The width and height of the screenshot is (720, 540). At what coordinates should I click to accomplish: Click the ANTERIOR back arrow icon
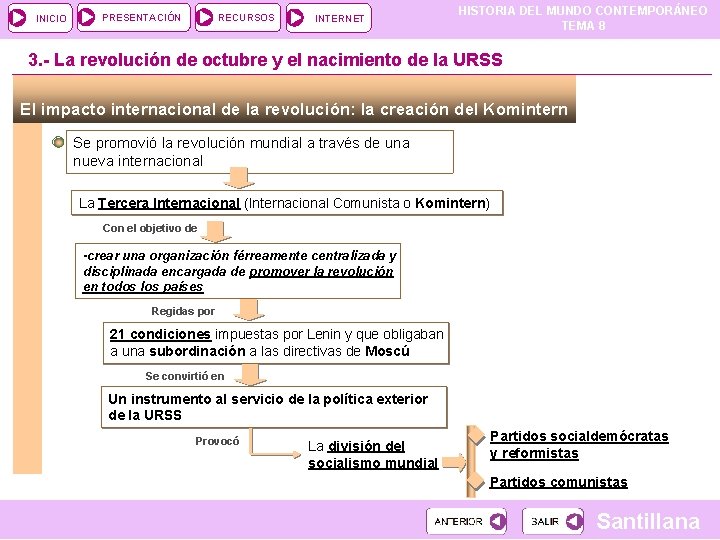pyautogui.click(x=497, y=521)
